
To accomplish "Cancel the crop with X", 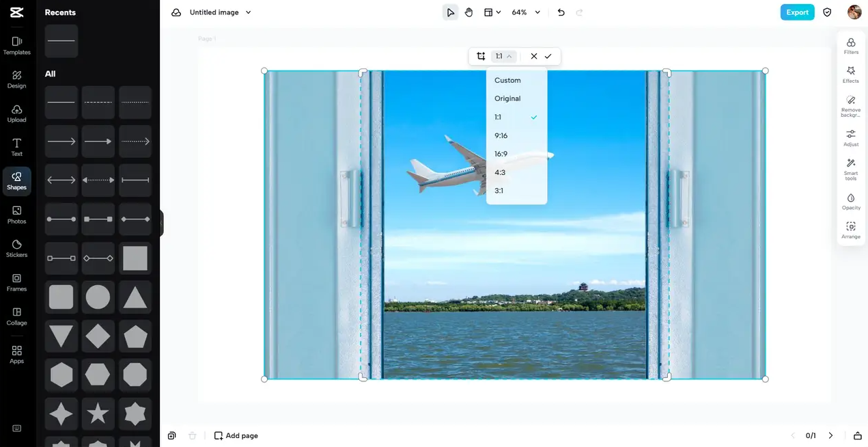I will [x=534, y=56].
